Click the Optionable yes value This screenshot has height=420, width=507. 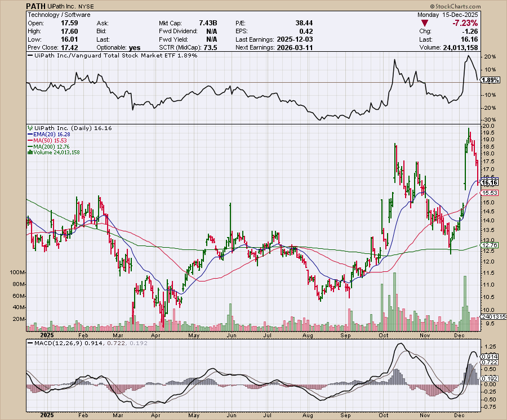[x=135, y=48]
